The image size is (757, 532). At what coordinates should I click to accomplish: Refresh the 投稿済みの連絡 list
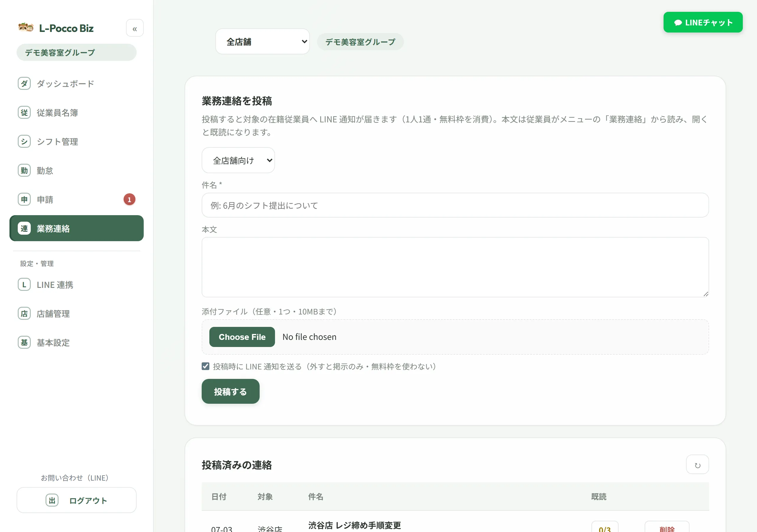tap(697, 465)
